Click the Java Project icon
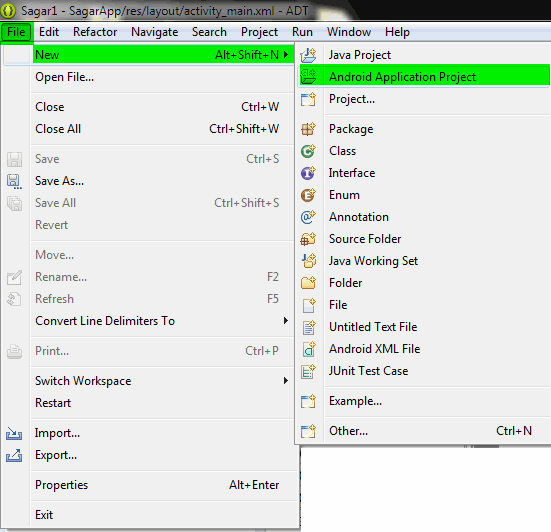The width and height of the screenshot is (551, 532). (308, 55)
